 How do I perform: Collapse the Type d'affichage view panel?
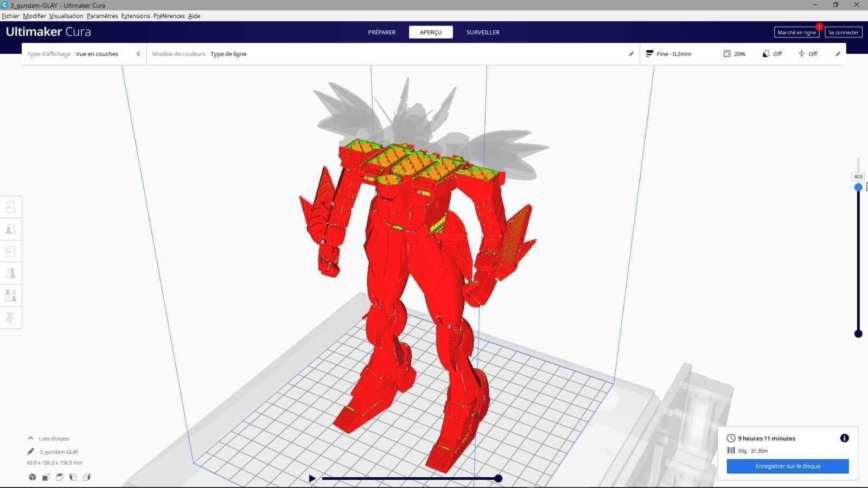[x=138, y=54]
